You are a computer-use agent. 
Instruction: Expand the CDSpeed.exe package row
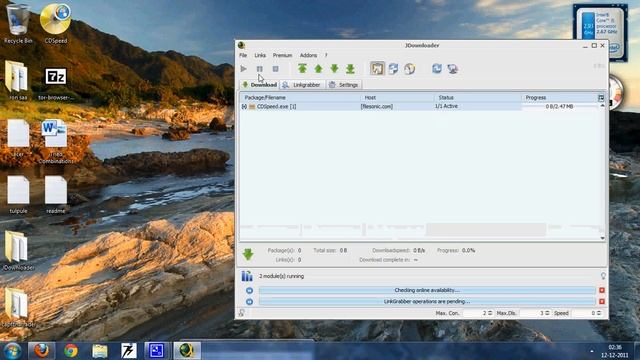(244, 107)
